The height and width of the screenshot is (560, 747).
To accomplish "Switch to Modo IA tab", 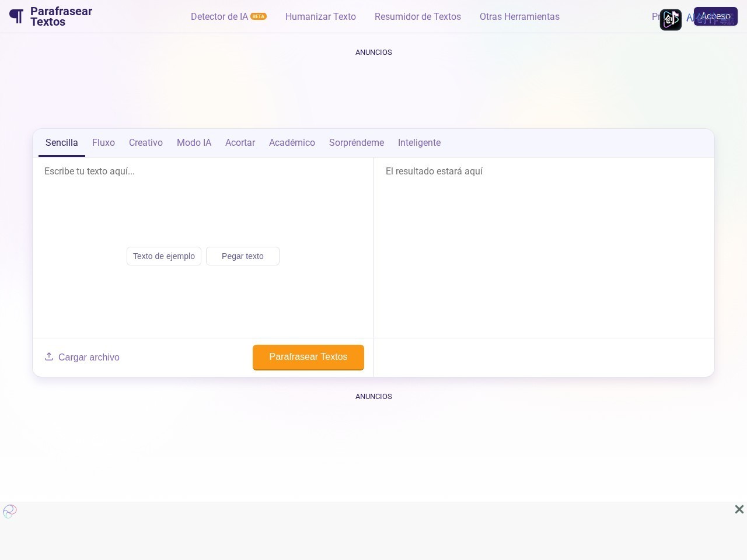I will tap(194, 143).
